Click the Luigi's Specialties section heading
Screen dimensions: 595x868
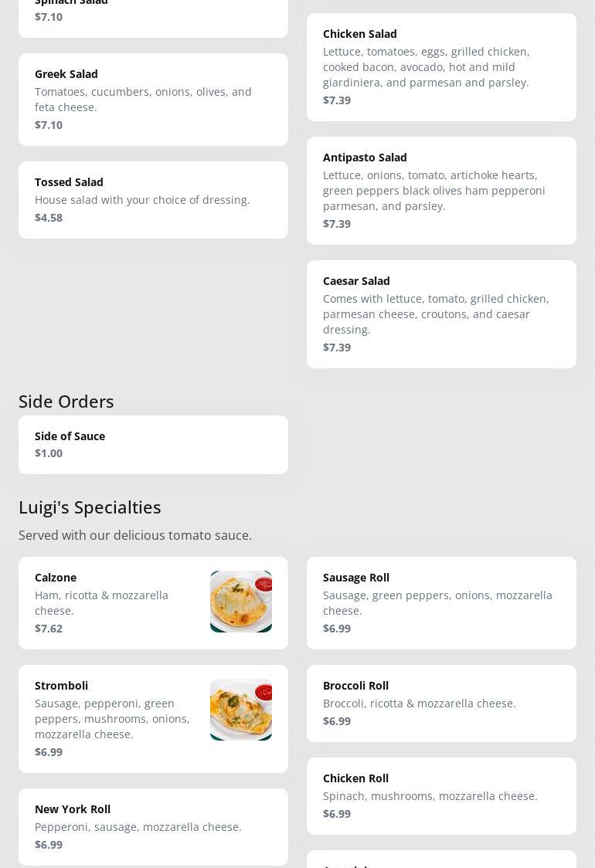(90, 507)
